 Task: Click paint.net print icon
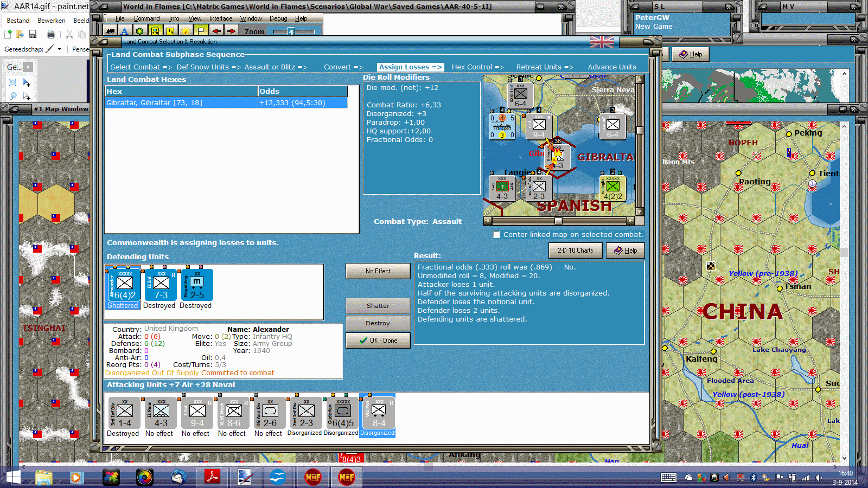click(x=51, y=35)
